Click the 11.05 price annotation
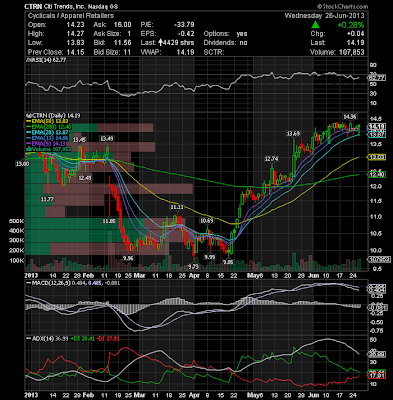This screenshot has height=400, width=393. coord(109,221)
